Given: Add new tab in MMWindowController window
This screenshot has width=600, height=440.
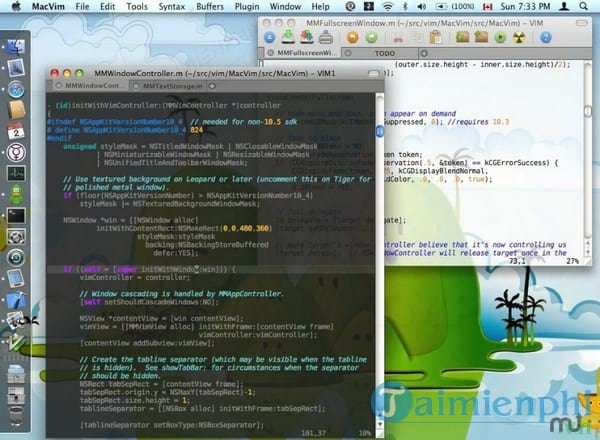Looking at the screenshot, I should pos(212,86).
